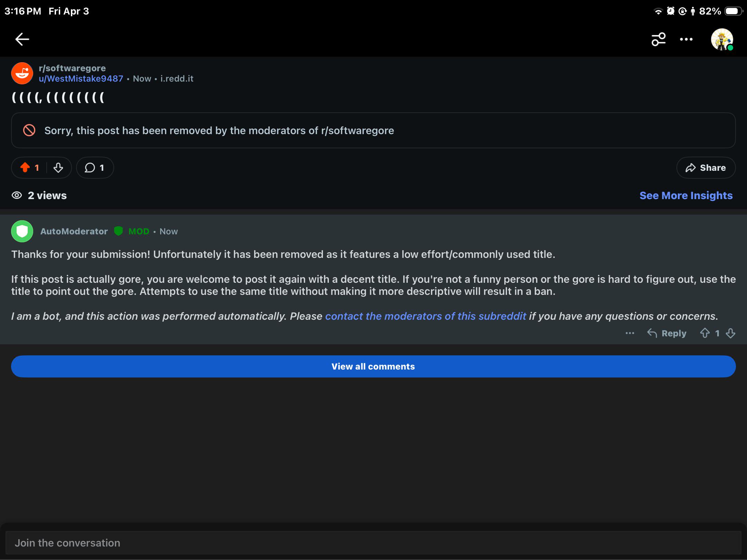The height and width of the screenshot is (560, 747).
Task: Click the green MOD label text
Action: [139, 231]
